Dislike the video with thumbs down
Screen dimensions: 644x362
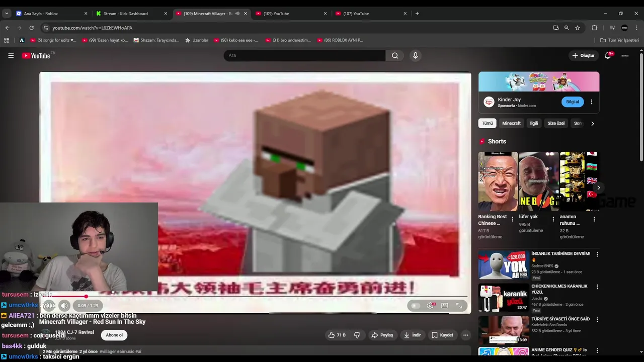[x=357, y=335]
